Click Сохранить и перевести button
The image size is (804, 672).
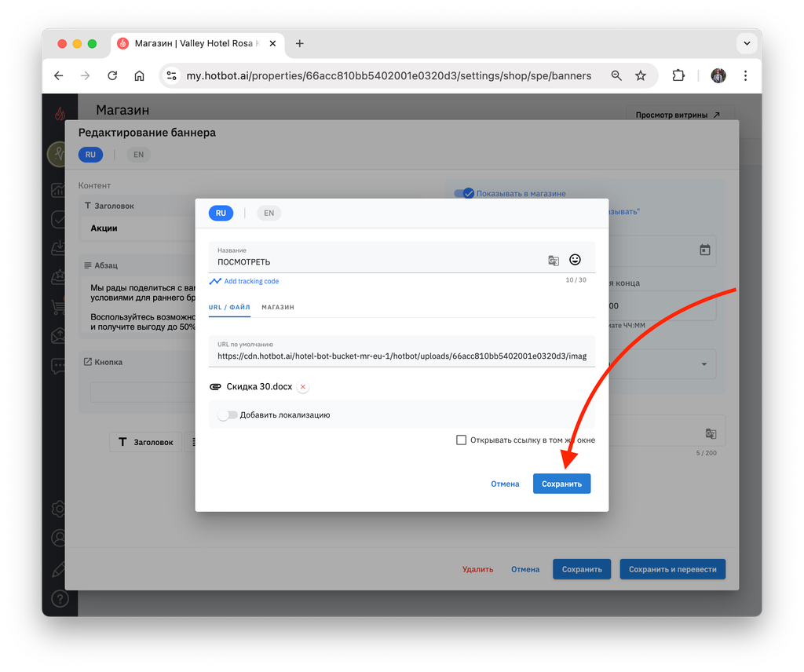click(x=673, y=569)
